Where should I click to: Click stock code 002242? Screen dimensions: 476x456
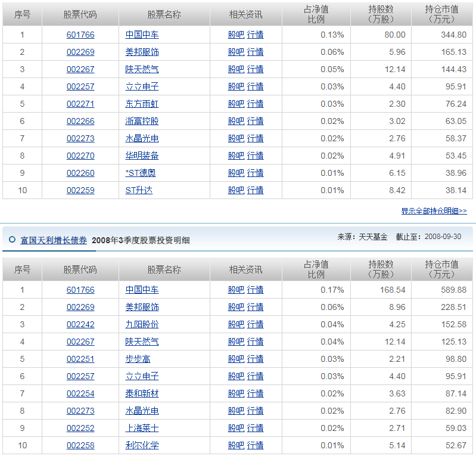click(80, 324)
